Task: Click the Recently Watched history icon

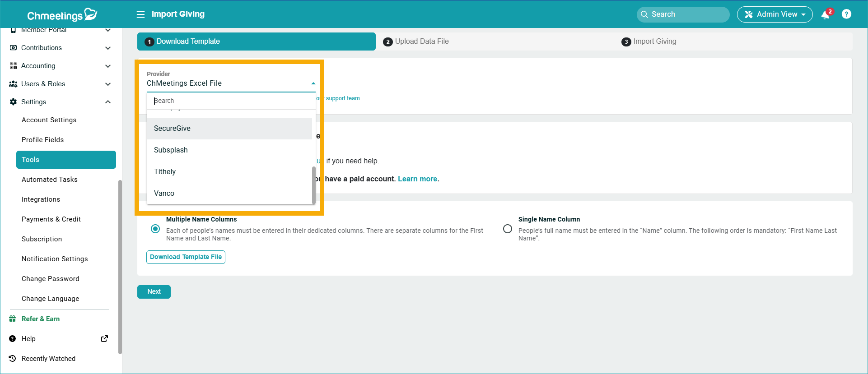Action: click(13, 359)
